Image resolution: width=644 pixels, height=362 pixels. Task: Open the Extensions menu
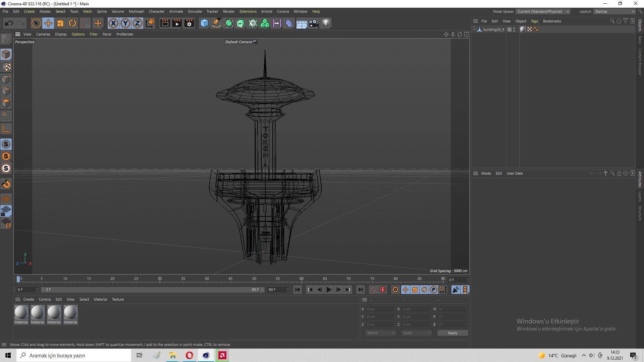pos(248,11)
